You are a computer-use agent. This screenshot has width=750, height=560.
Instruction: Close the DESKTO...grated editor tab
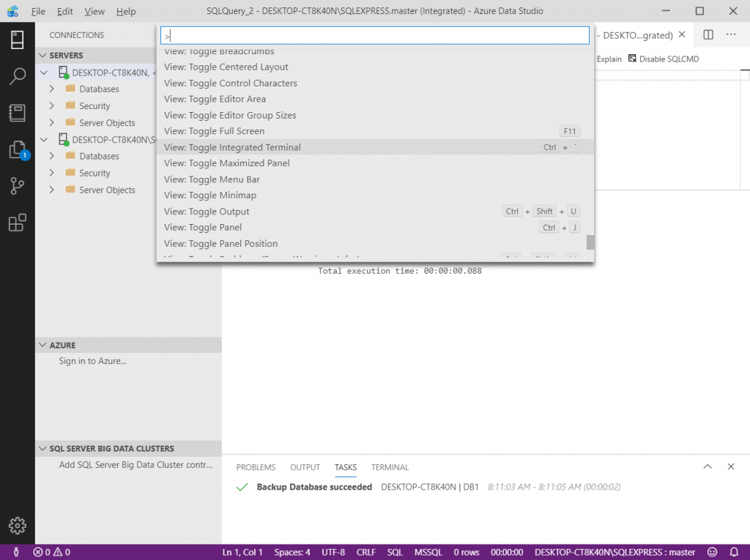coord(682,34)
